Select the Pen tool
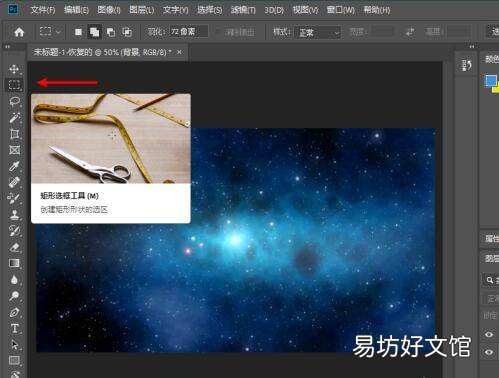Viewport: 499px width, 378px height. coord(14,312)
